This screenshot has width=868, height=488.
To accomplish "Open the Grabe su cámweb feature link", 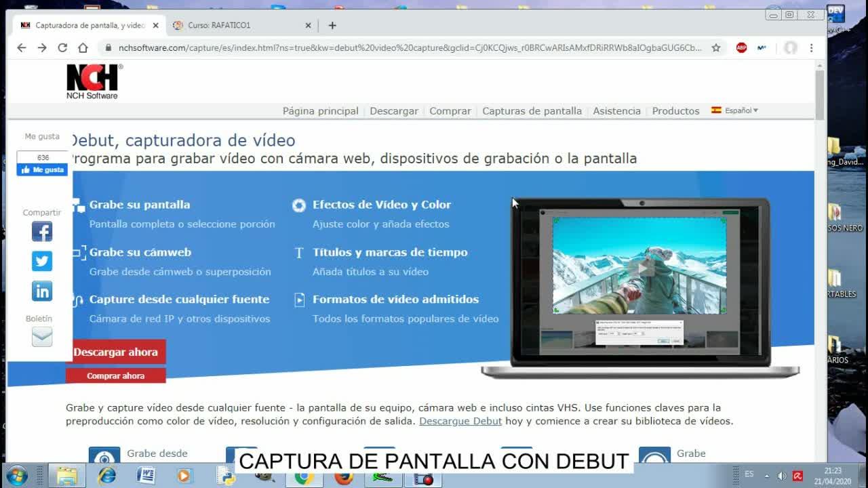I will click(x=140, y=252).
